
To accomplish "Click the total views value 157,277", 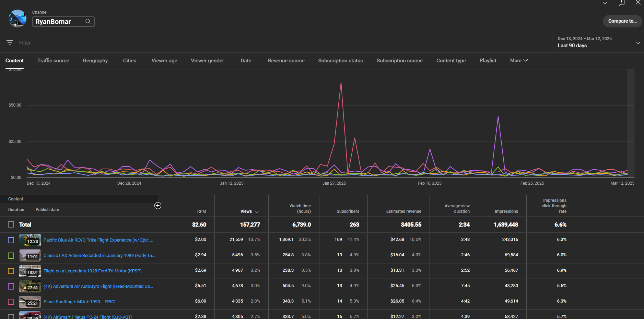I will 250,225.
